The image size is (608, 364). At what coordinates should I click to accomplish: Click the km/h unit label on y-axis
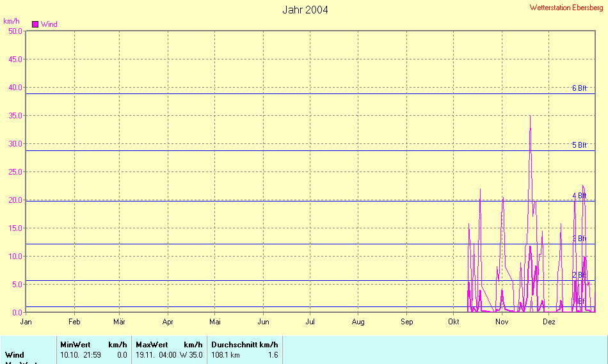(12, 21)
